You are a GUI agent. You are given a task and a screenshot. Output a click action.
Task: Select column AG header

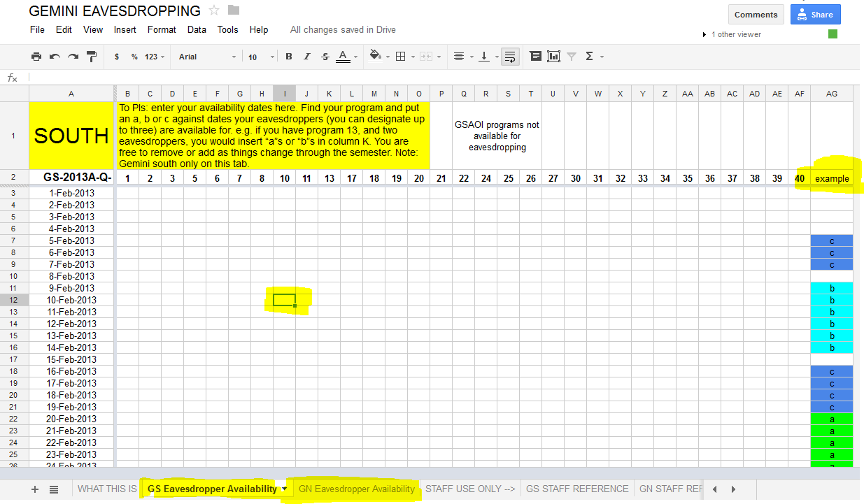point(832,94)
